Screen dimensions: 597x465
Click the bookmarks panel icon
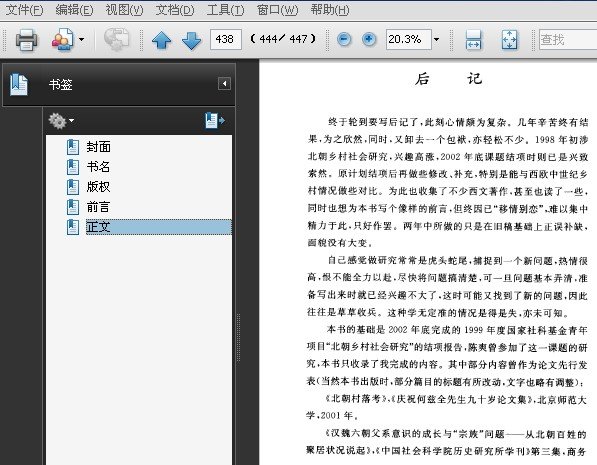coord(19,85)
